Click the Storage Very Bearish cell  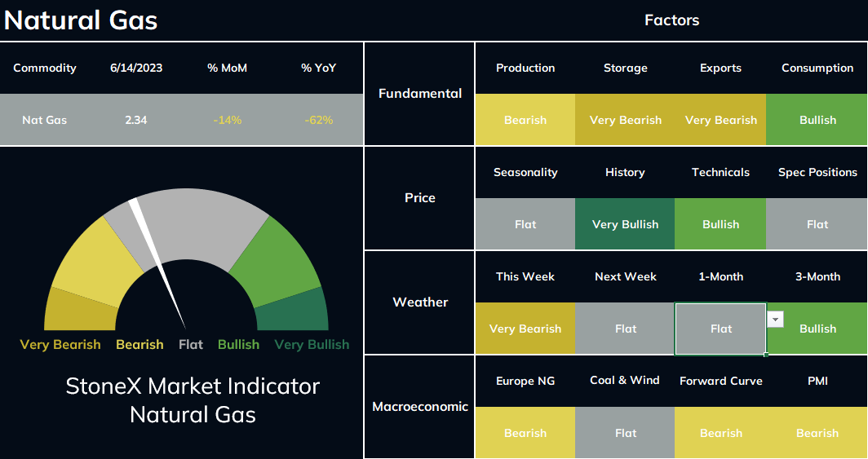[625, 120]
